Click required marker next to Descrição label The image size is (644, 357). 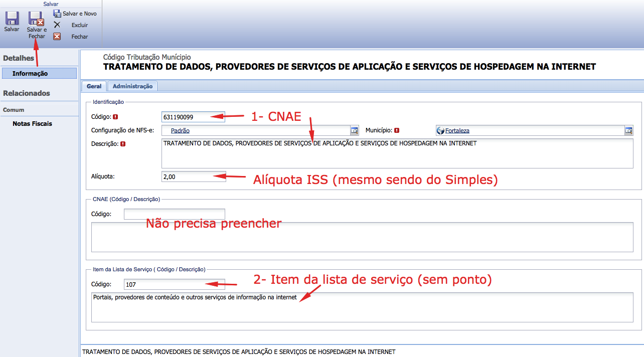(x=123, y=144)
